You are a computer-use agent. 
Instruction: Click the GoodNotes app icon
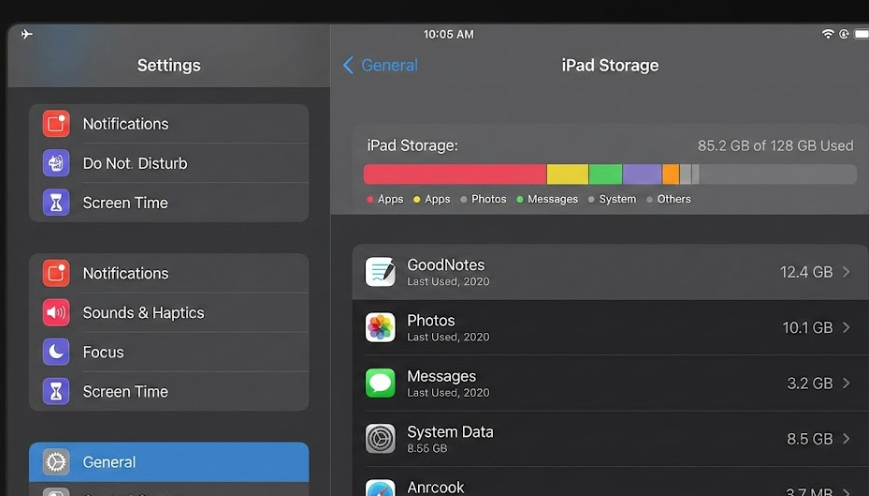pyautogui.click(x=380, y=272)
